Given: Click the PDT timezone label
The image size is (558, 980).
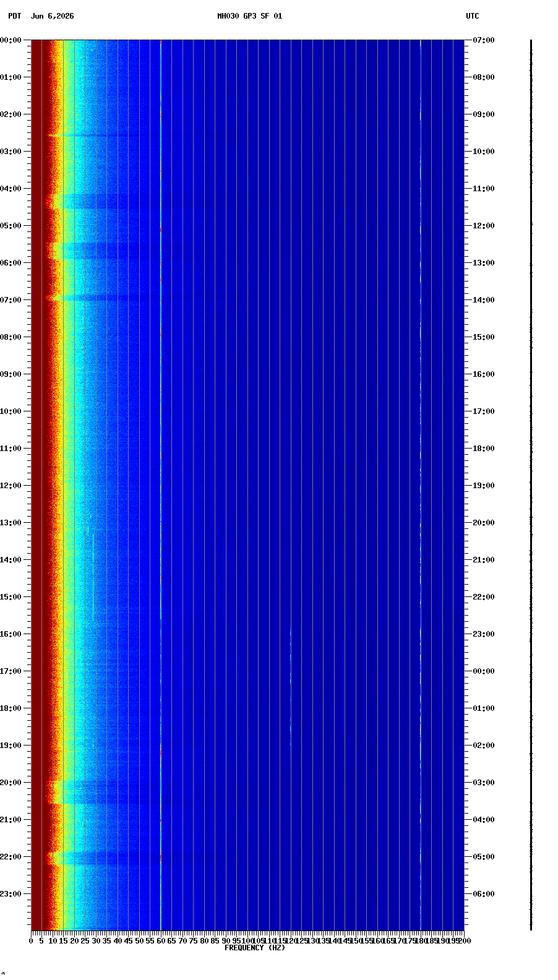Looking at the screenshot, I should tap(14, 16).
